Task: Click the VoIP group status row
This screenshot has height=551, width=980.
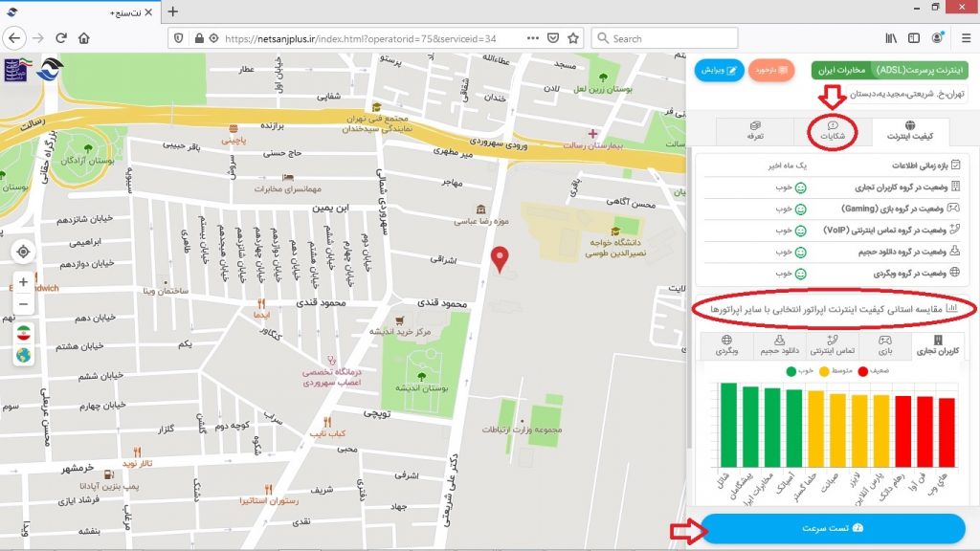Action: 832,230
